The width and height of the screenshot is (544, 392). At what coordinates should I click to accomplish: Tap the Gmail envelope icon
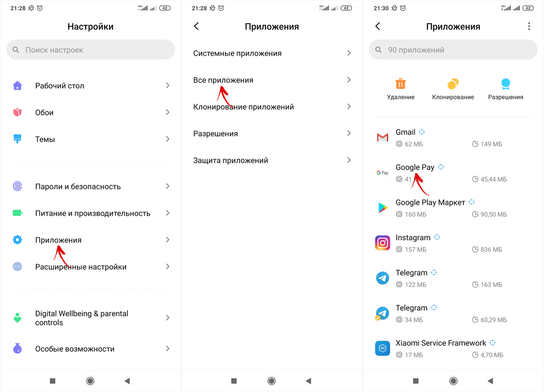[383, 137]
